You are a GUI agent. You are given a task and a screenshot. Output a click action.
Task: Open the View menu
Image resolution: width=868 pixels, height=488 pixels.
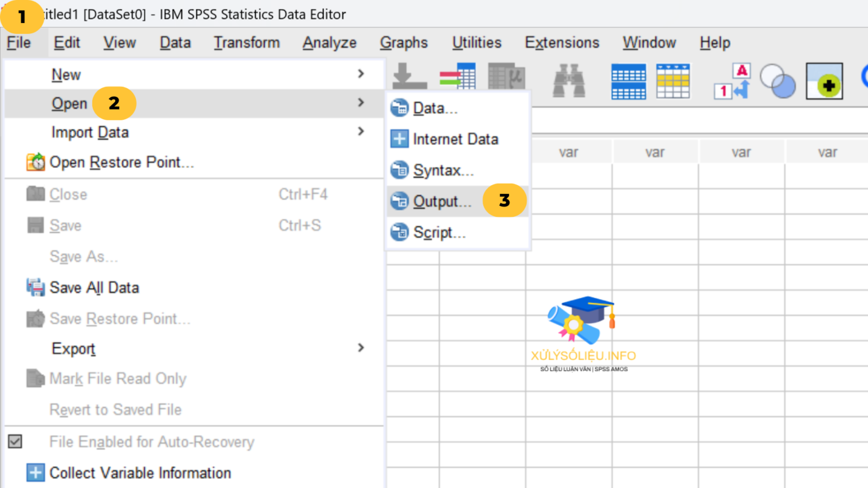click(x=119, y=43)
